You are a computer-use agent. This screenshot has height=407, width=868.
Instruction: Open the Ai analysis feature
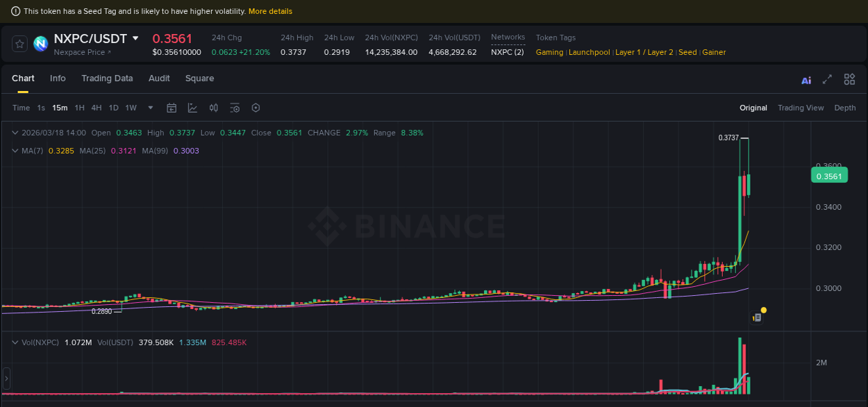click(x=806, y=80)
